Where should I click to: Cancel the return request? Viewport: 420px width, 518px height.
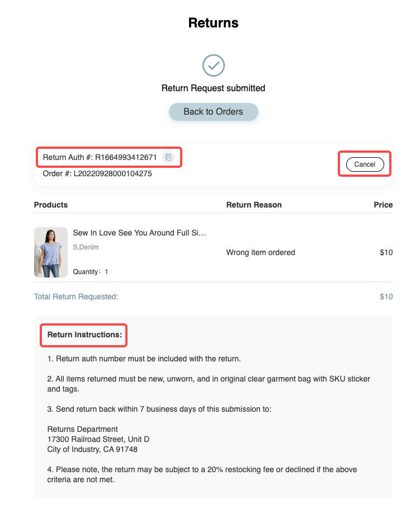point(365,164)
